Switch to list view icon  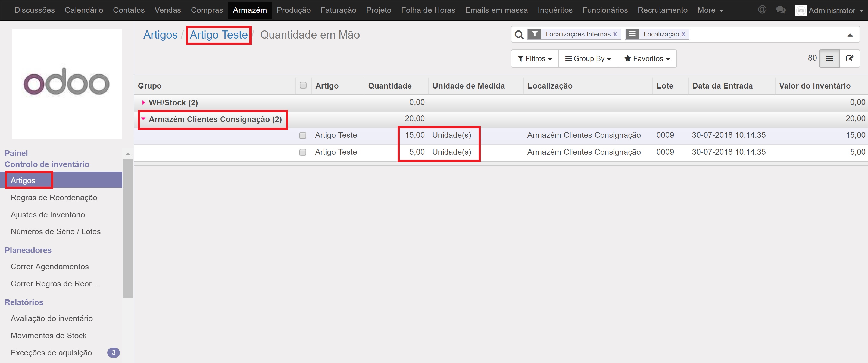click(829, 59)
